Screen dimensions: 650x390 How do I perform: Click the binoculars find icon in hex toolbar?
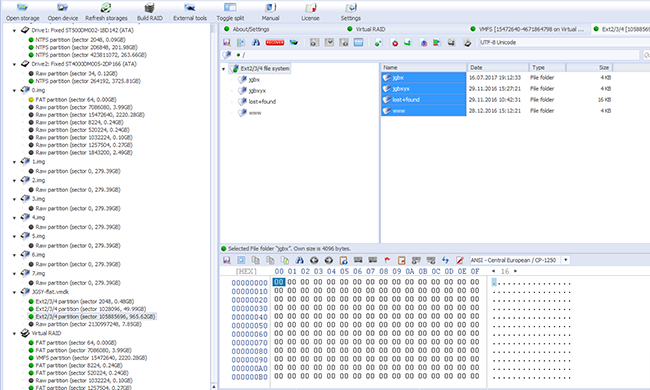click(x=299, y=260)
